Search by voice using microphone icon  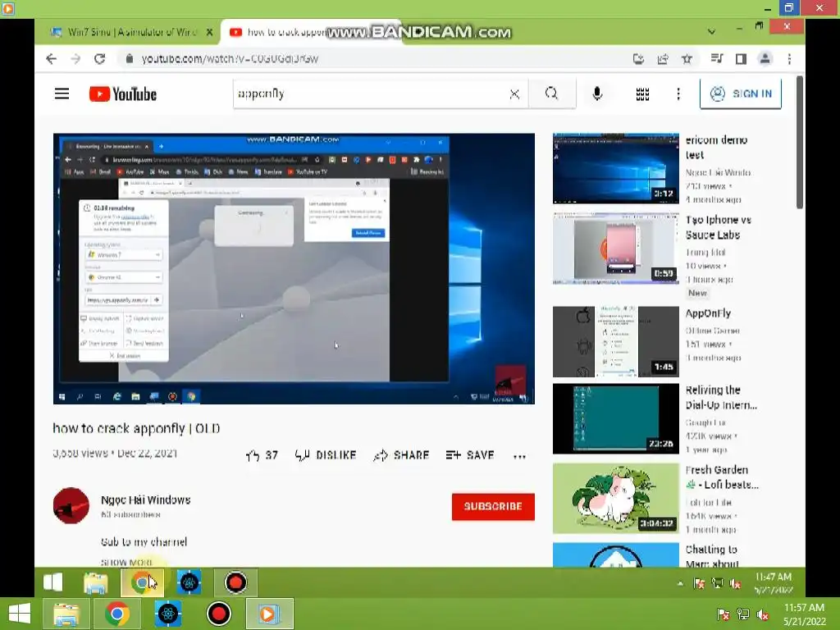tap(597, 94)
